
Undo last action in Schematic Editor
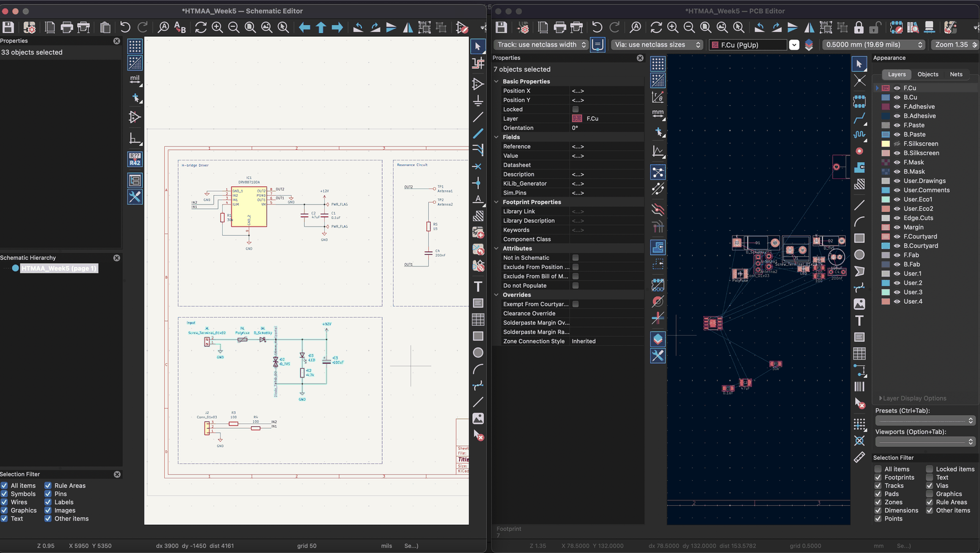[125, 28]
